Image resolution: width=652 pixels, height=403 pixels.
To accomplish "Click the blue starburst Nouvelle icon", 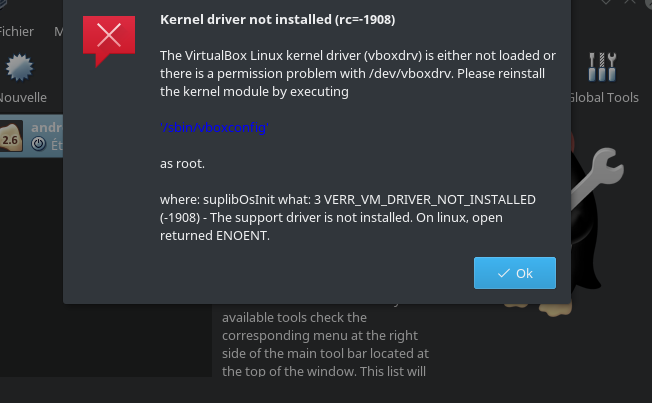I will coord(19,69).
